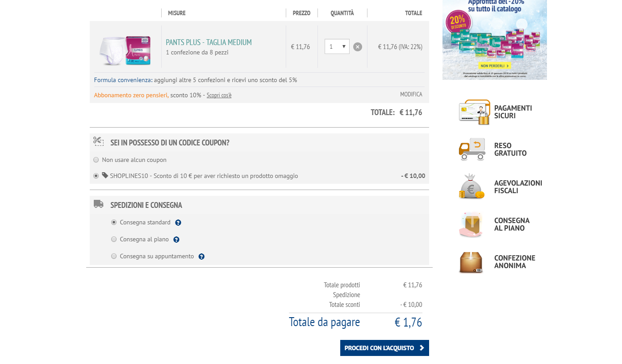Click the Reso Gratuito truck icon
The width and height of the screenshot is (622, 364).
[x=472, y=149]
